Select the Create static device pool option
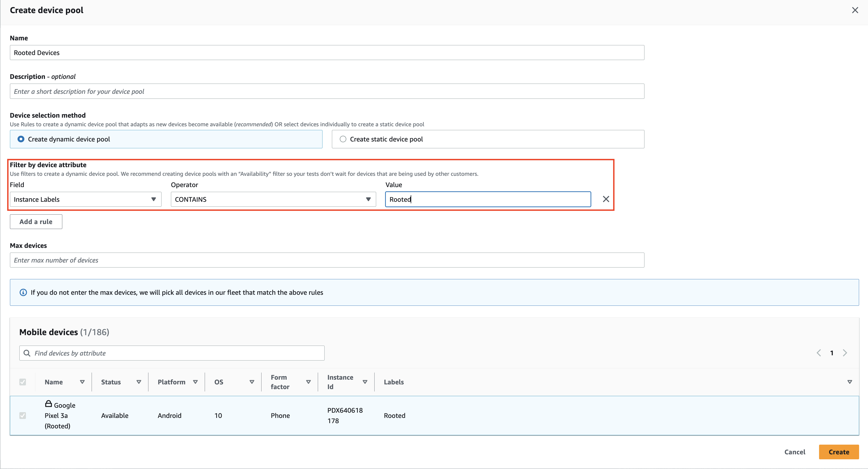This screenshot has width=868, height=469. click(343, 139)
